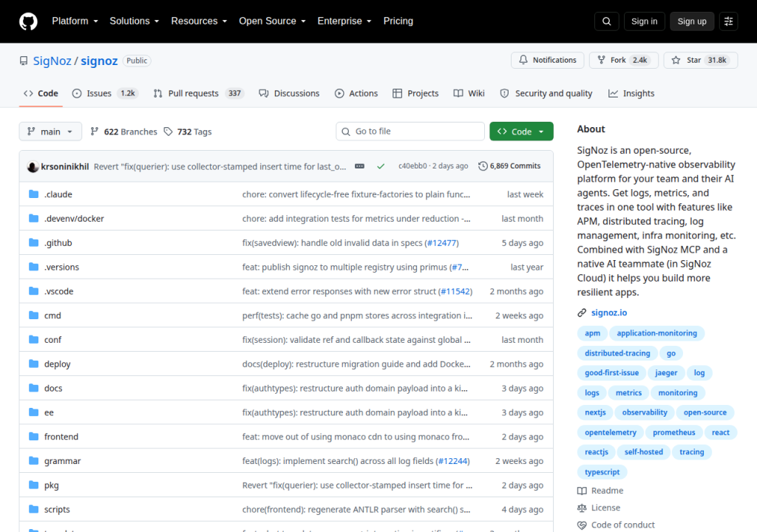Select the Code tab
Viewport: 757px width, 532px height.
(x=41, y=94)
